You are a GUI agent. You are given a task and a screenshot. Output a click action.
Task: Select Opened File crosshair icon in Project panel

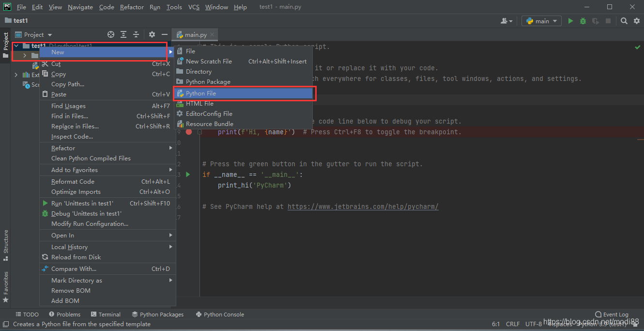[110, 34]
